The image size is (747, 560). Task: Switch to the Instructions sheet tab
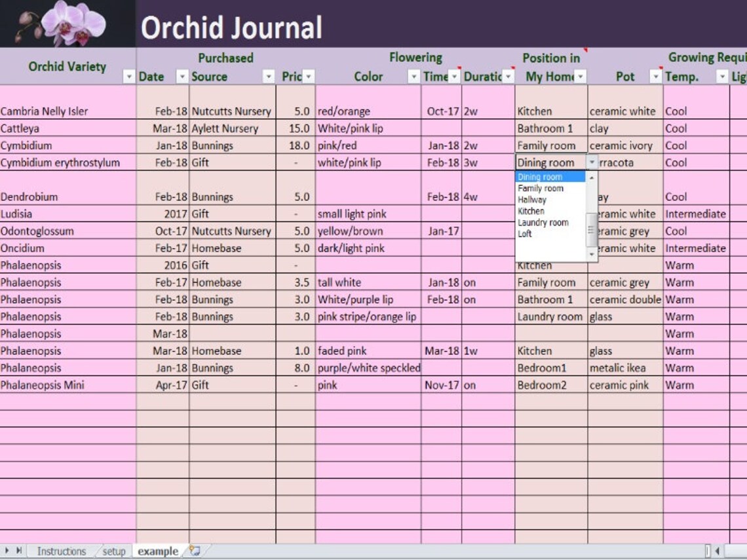(63, 551)
